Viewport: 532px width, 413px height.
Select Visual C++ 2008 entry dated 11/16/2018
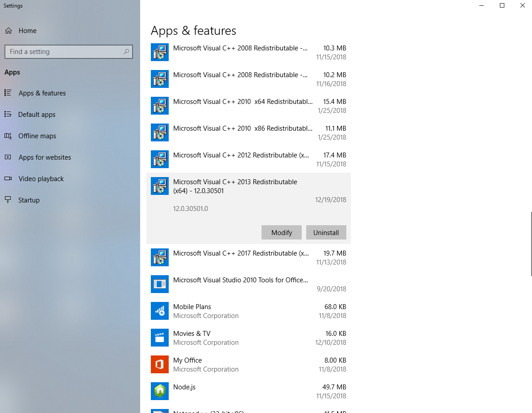coord(248,79)
